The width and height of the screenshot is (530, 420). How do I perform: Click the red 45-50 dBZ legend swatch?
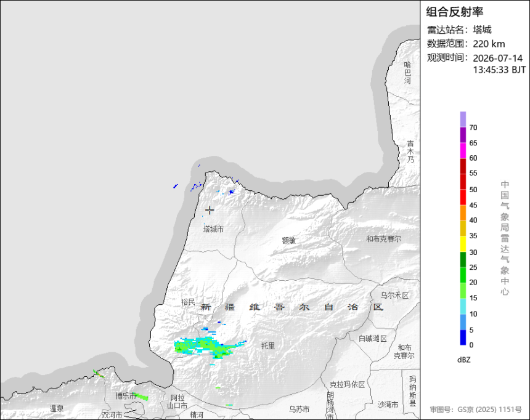click(x=463, y=197)
